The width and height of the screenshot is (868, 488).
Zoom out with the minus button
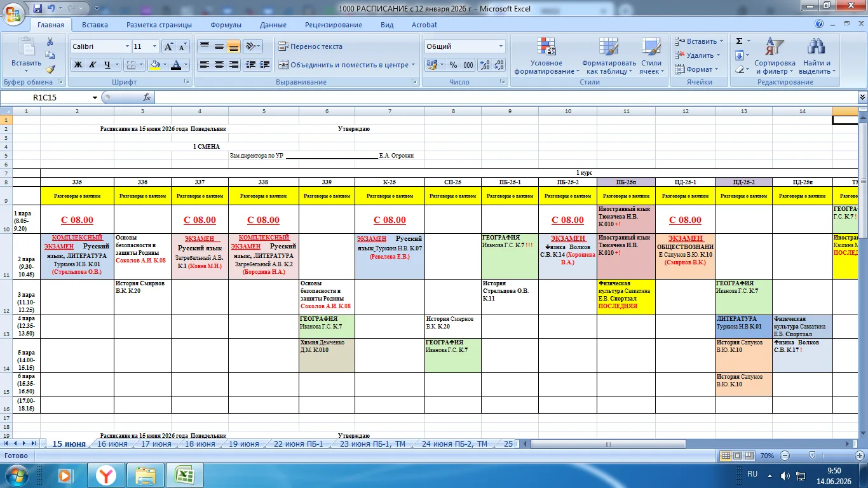[785, 456]
